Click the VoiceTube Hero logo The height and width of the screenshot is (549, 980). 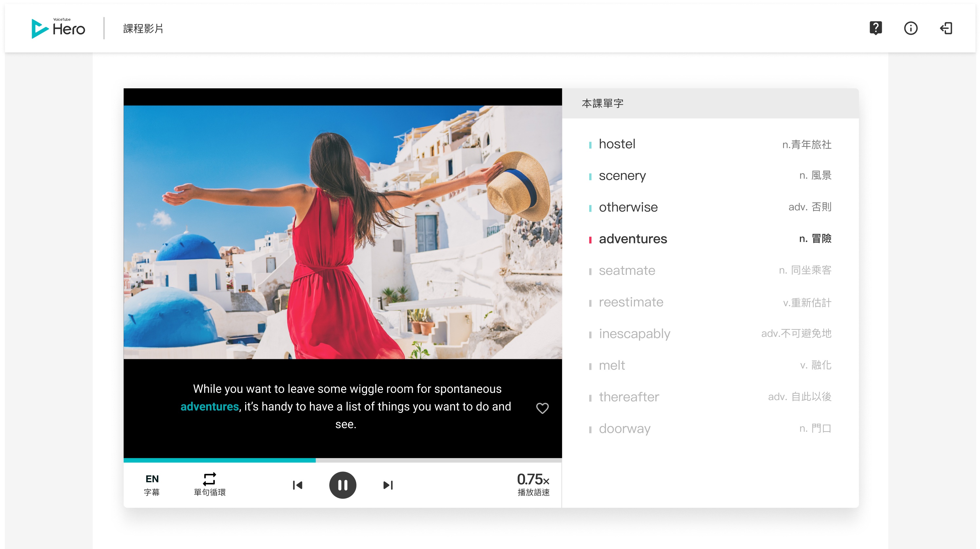[x=58, y=28]
